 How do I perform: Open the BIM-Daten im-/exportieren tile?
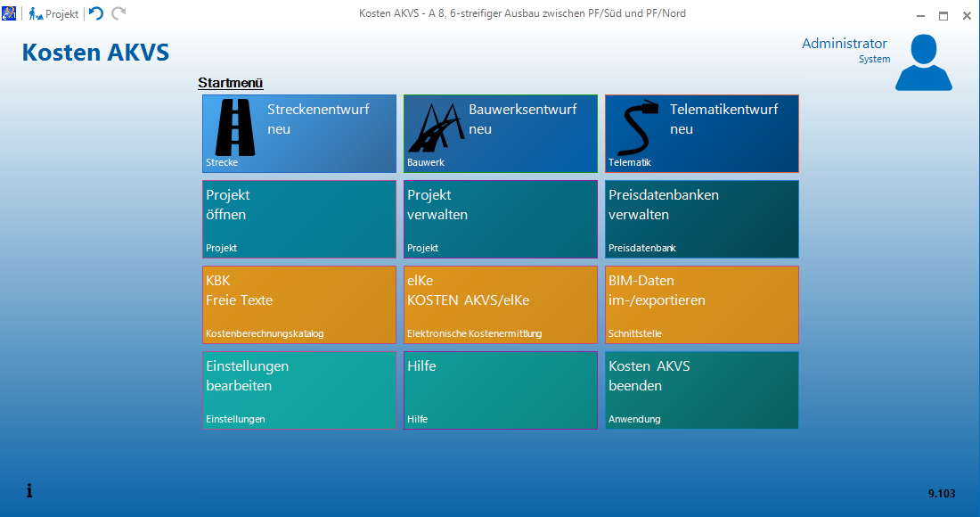pos(702,305)
